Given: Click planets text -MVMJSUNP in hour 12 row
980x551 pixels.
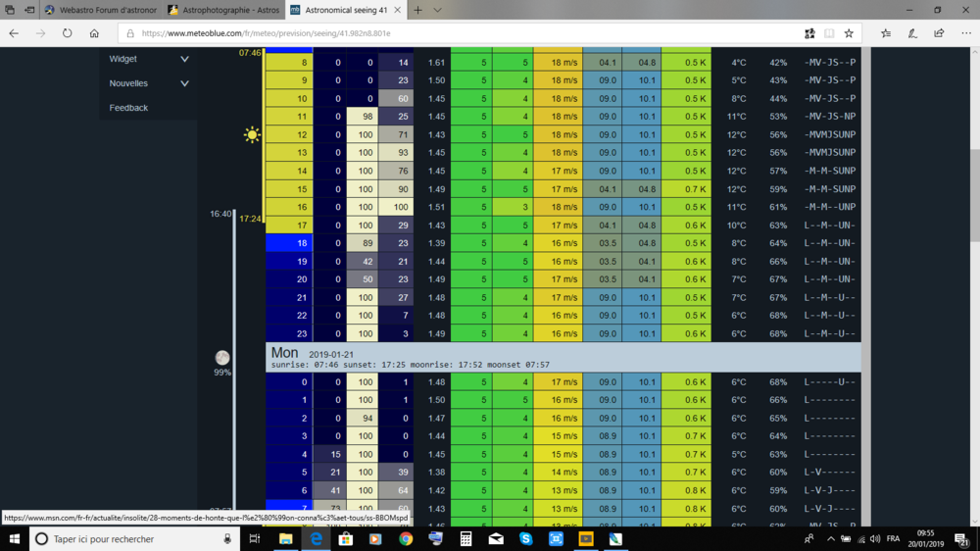Looking at the screenshot, I should point(830,134).
